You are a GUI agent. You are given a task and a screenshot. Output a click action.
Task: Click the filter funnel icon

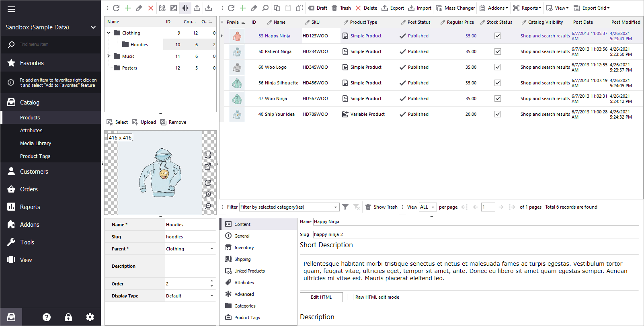[x=345, y=207]
